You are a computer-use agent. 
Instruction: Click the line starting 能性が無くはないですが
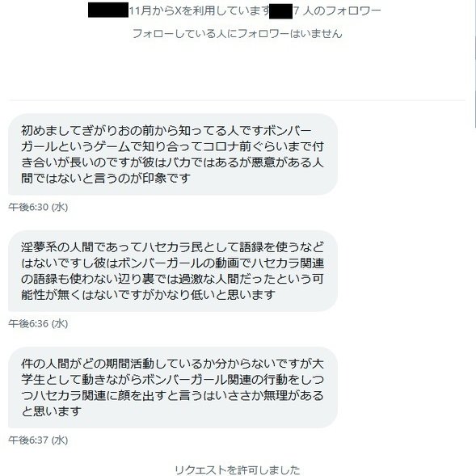[x=148, y=295]
